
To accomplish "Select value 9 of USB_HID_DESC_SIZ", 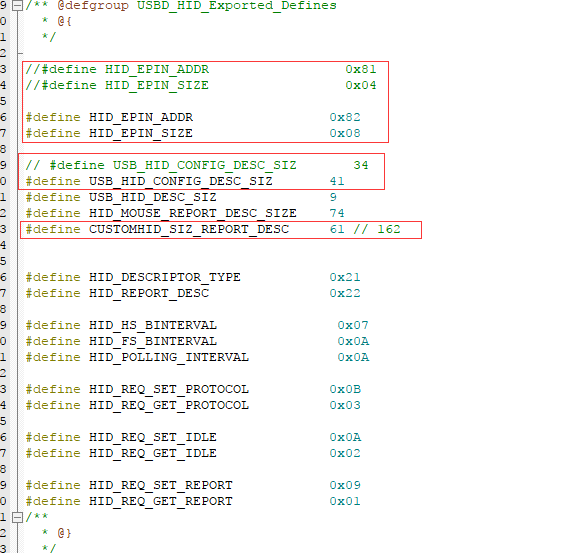I will [333, 197].
